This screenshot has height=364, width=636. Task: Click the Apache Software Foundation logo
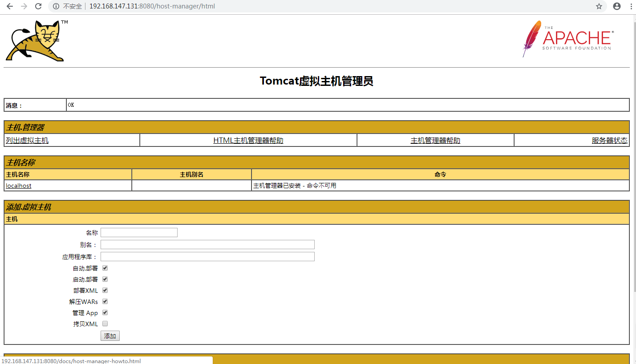coord(568,39)
